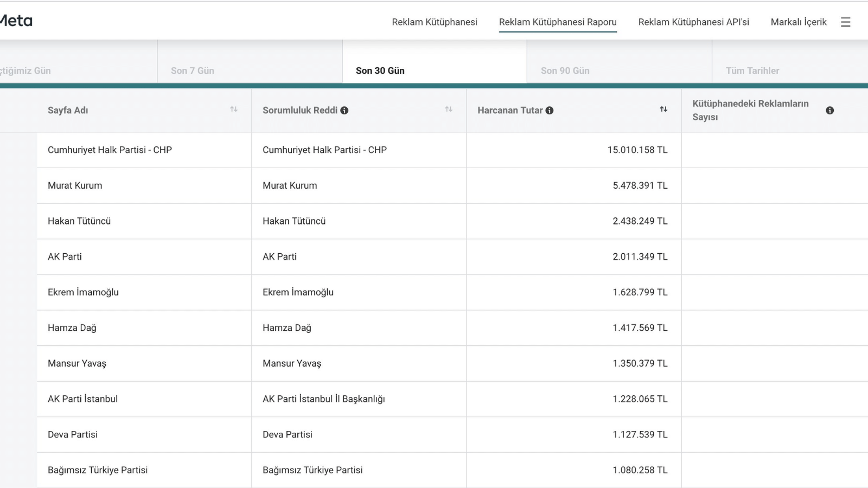Image resolution: width=868 pixels, height=488 pixels.
Task: Click the 1.228.065 TL amount
Action: pyautogui.click(x=640, y=399)
